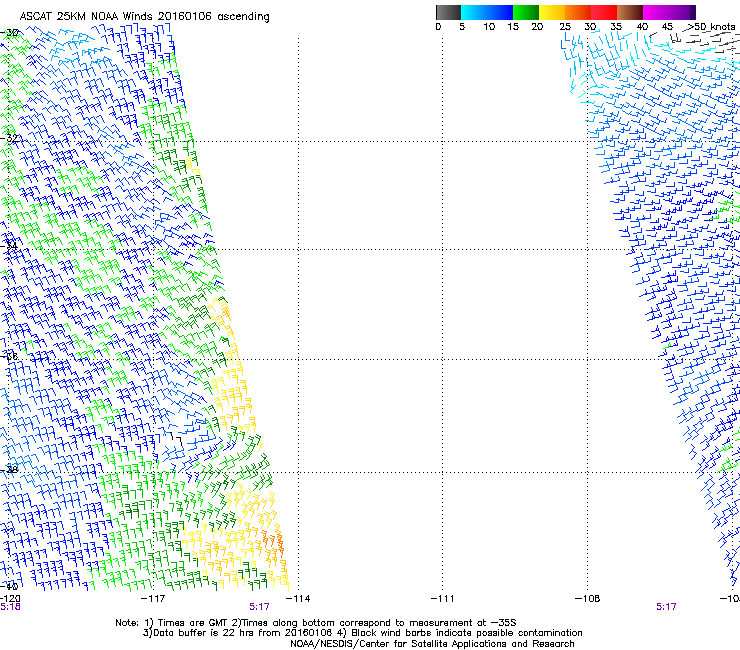Click the '10' legend scale label
The width and height of the screenshot is (740, 650).
(489, 27)
